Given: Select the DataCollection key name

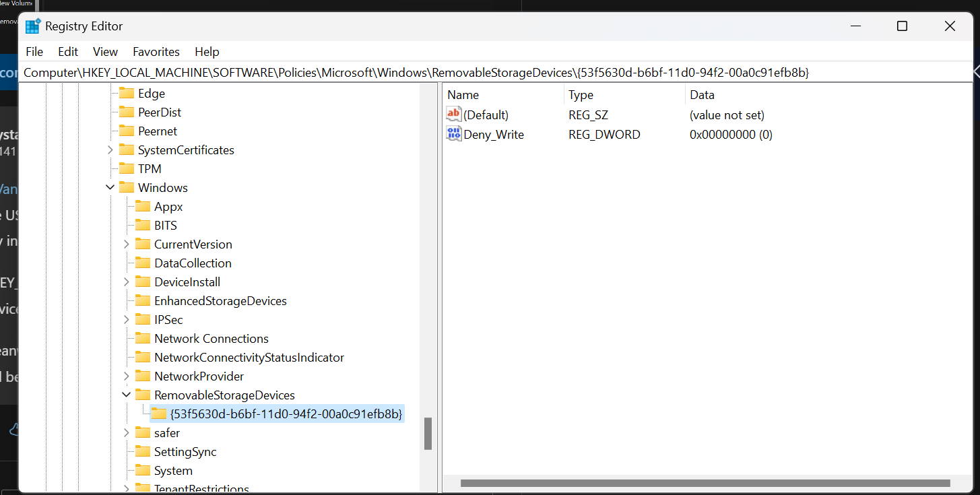Looking at the screenshot, I should (193, 263).
